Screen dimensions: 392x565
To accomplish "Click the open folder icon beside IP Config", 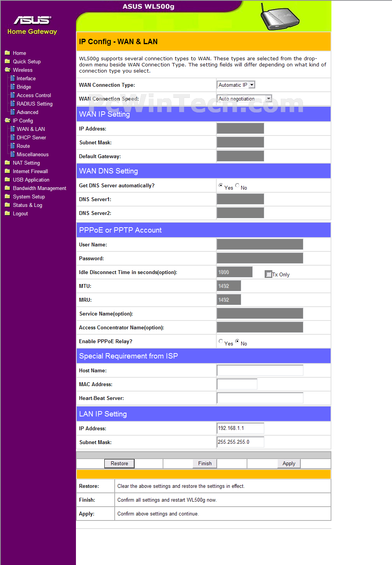I will coord(7,121).
